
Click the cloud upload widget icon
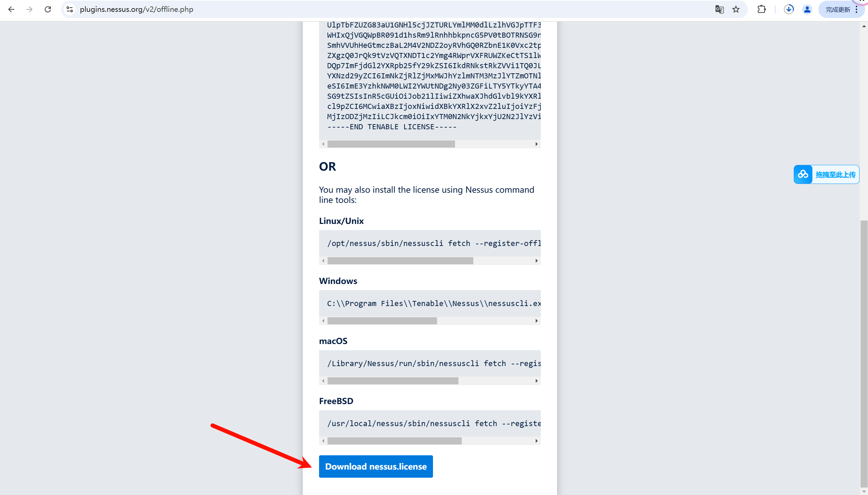click(803, 174)
